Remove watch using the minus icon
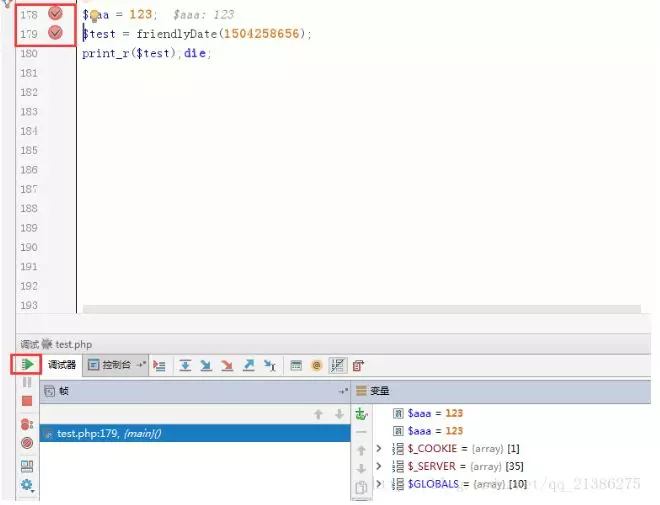Viewport: 660px width, 505px height. (x=361, y=432)
